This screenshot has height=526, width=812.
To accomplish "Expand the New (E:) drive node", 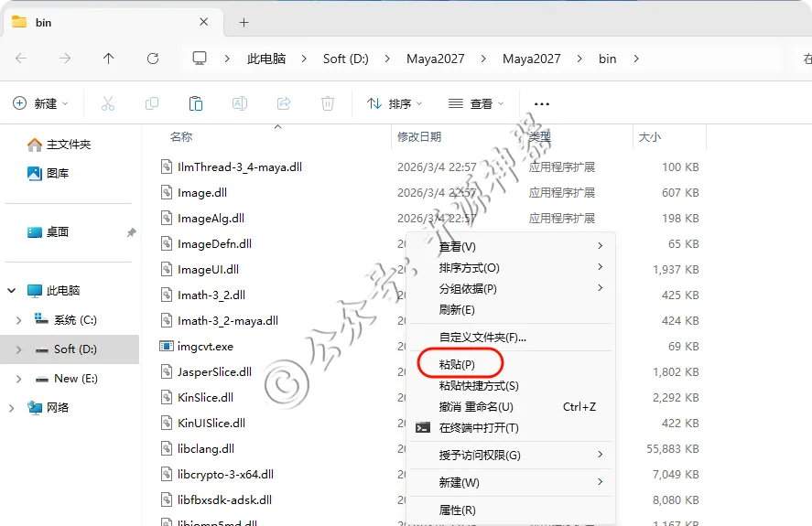I will coord(18,379).
